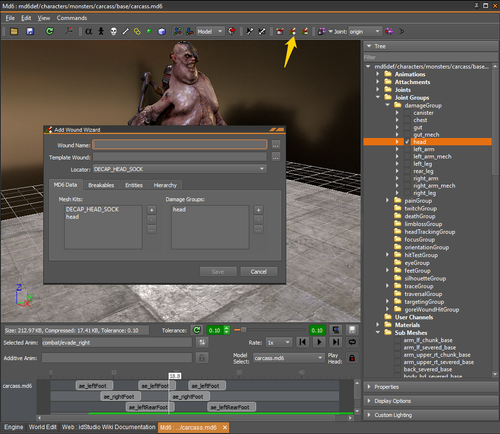Check the left_leg damage group checkbox
Screen dimensions: 500x434
click(407, 164)
